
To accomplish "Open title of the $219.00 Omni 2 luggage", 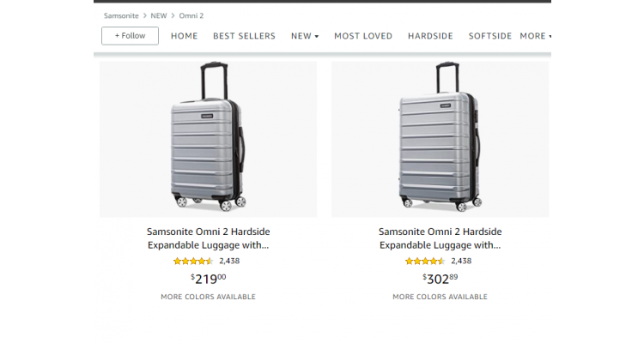I will (208, 238).
